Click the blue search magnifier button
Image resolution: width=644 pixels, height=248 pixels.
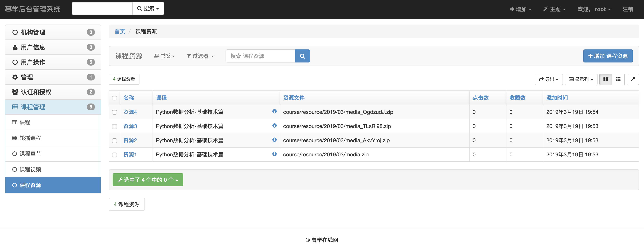302,56
